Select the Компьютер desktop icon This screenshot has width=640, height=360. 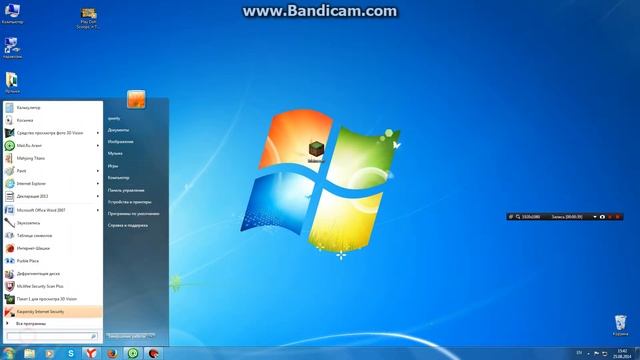(12, 13)
